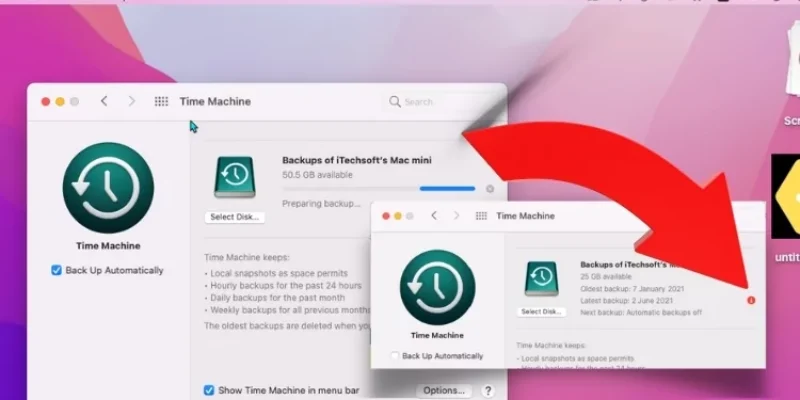Click the forward arrow in the large Time Machine window
This screenshot has height=400, width=800.
[x=132, y=101]
